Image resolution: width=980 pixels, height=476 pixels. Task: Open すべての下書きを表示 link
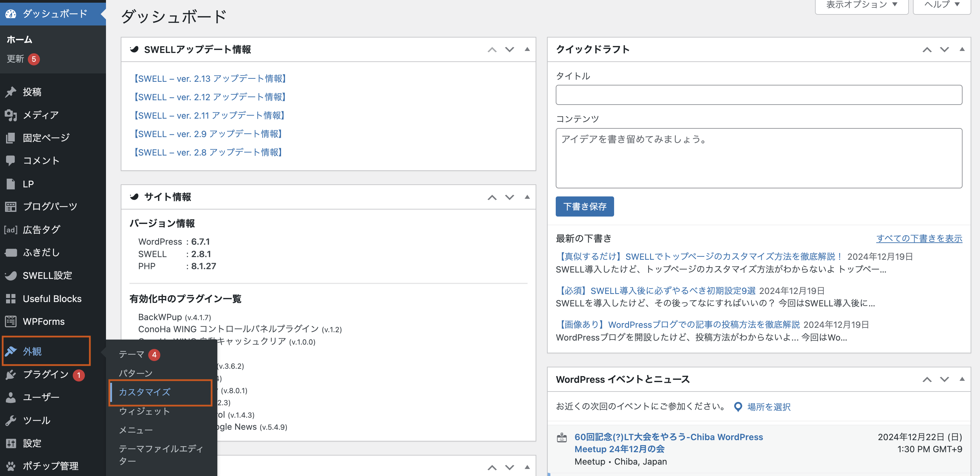click(919, 238)
